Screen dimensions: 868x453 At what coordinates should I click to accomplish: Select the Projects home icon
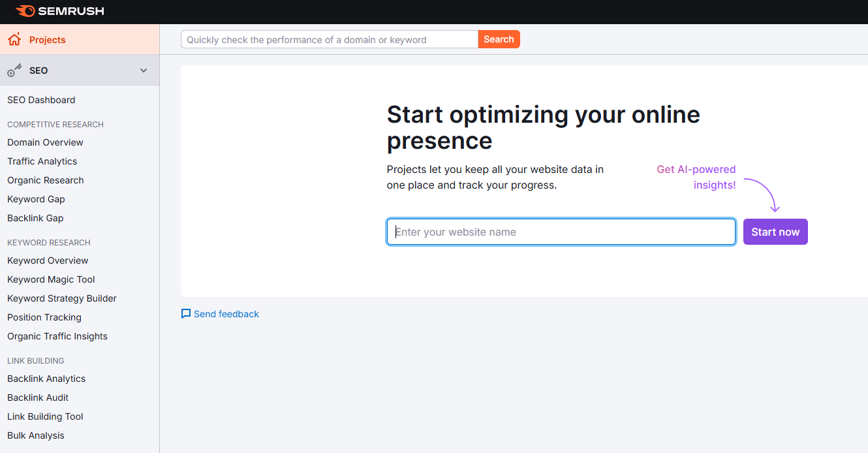(x=14, y=39)
